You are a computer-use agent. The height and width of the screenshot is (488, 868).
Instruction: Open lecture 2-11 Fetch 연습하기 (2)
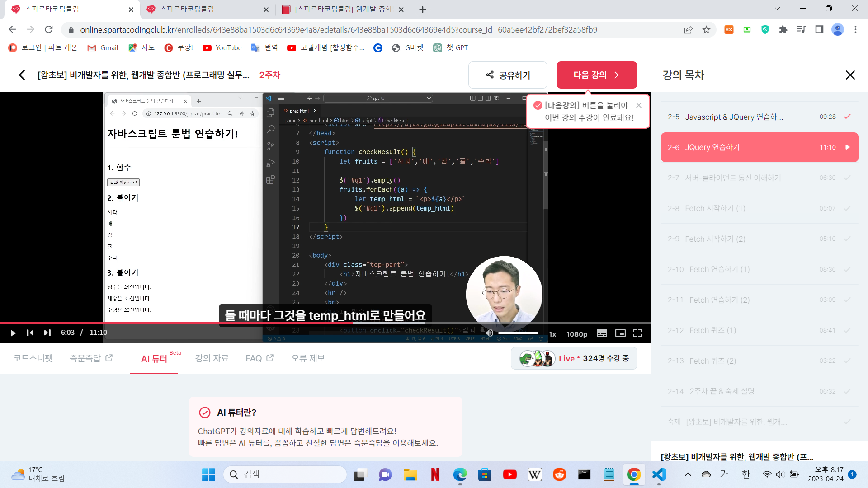759,300
